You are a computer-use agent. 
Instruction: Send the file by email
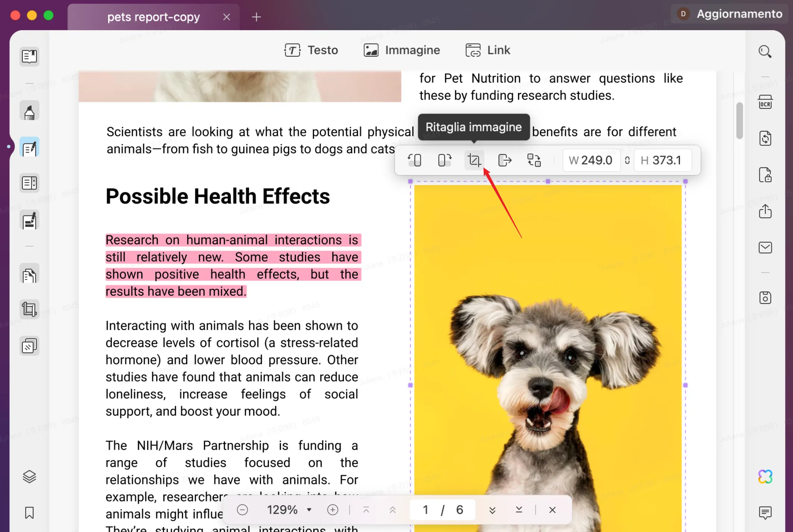765,248
